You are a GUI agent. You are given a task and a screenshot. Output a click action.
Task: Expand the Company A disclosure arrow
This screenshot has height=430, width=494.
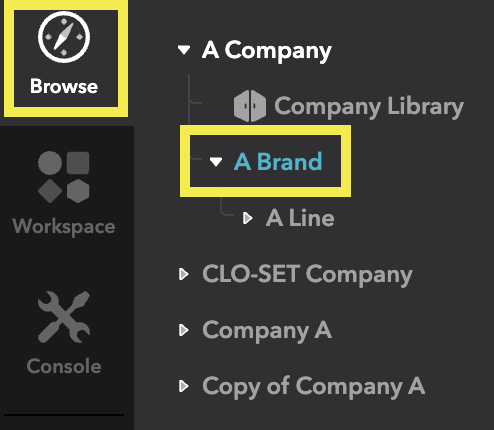coord(184,330)
